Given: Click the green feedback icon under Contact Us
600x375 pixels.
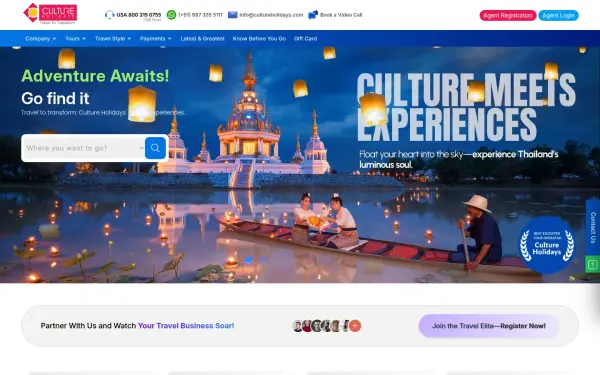Looking at the screenshot, I should click(593, 264).
